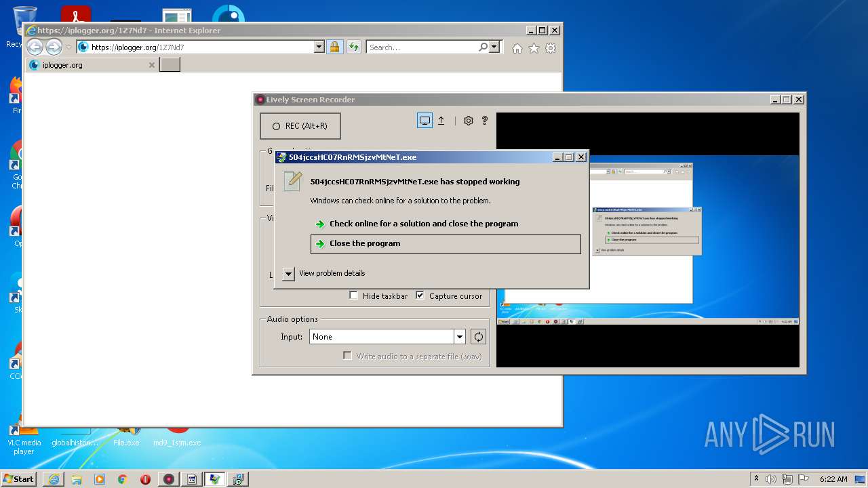Open the address bar autocomplete dropdown
This screenshot has height=488, width=868.
pyautogui.click(x=319, y=47)
